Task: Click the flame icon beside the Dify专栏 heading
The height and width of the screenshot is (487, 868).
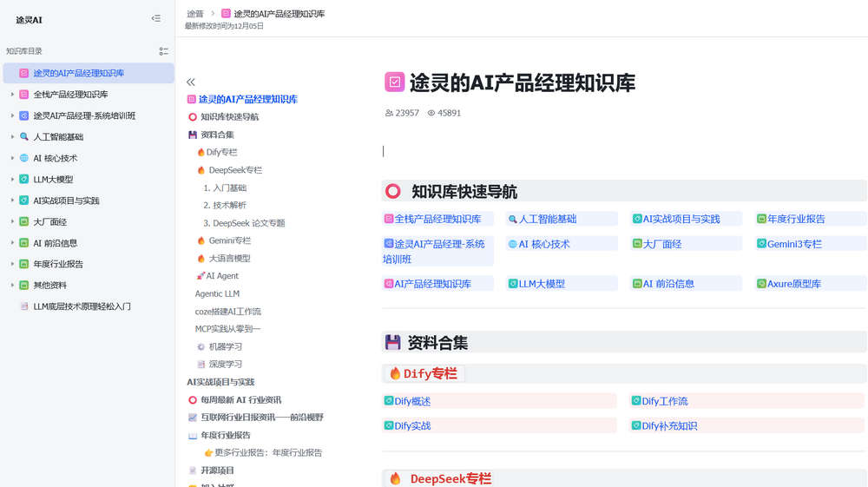Action: pyautogui.click(x=395, y=373)
